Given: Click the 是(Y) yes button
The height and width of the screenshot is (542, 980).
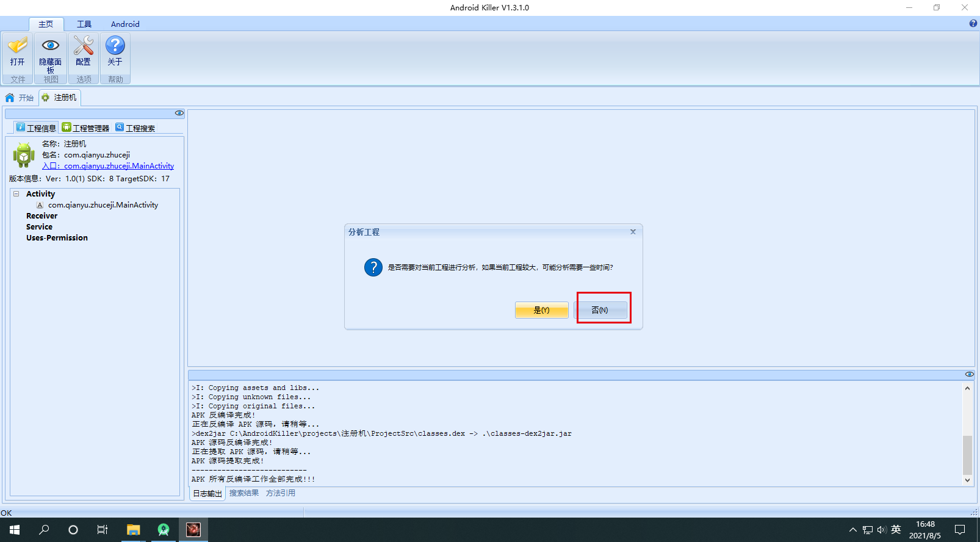Looking at the screenshot, I should (x=542, y=310).
